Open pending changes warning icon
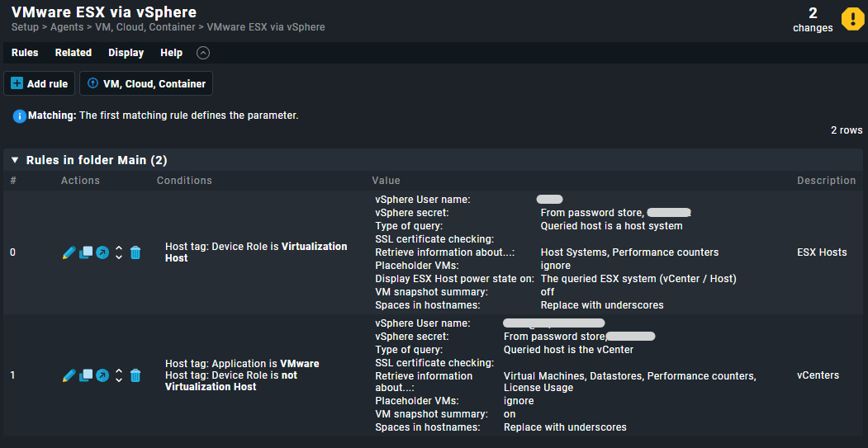Image resolution: width=868 pixels, height=448 pixels. [852, 19]
